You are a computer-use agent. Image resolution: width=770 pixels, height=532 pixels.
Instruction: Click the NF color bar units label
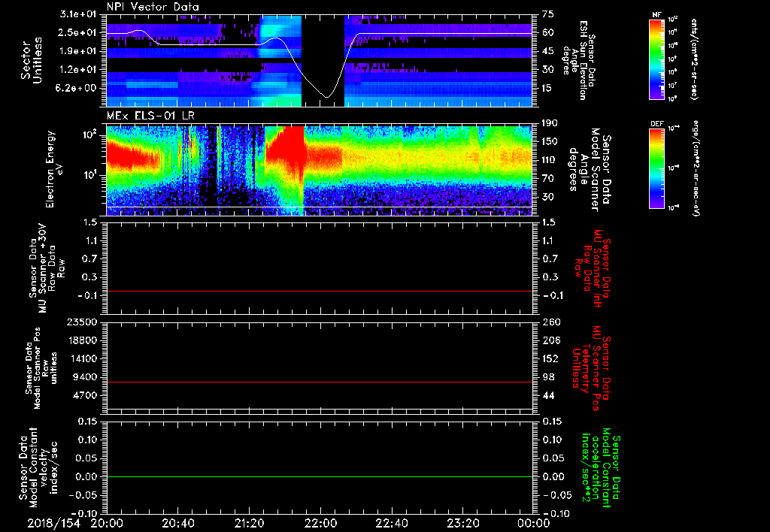coord(694,59)
